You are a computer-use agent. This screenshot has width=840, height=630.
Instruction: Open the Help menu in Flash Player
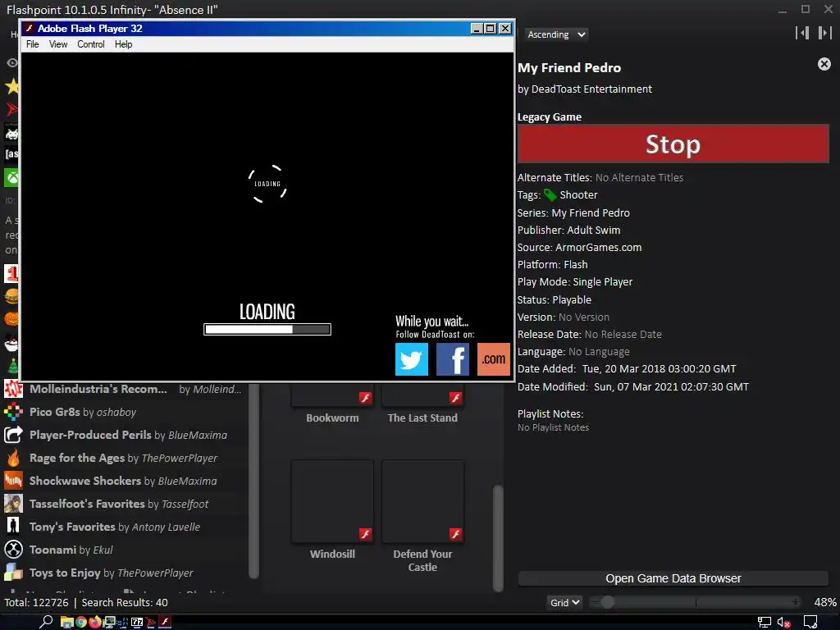(123, 44)
